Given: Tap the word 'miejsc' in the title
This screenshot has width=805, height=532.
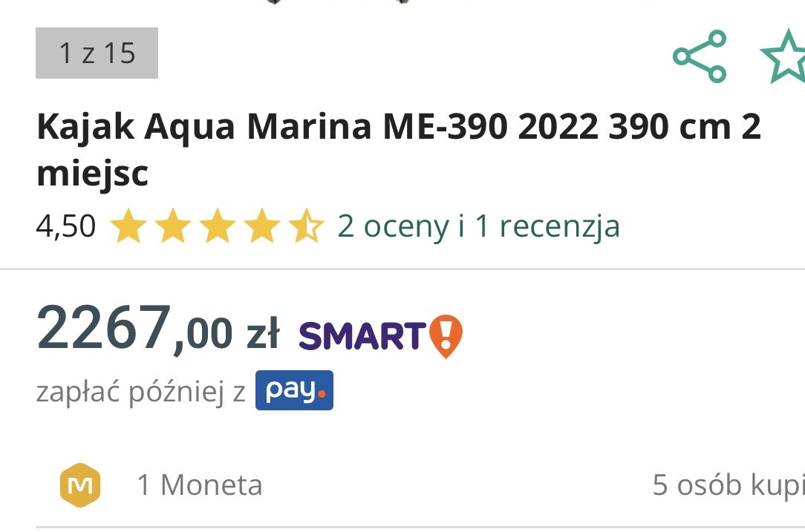Looking at the screenshot, I should coord(92,174).
